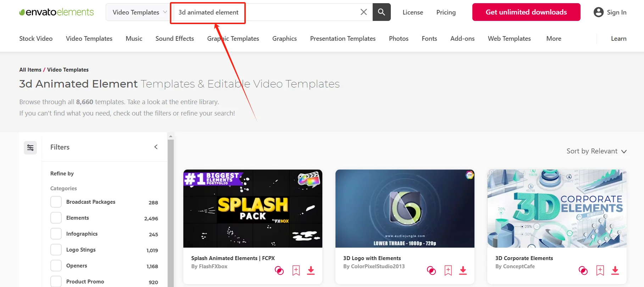The height and width of the screenshot is (287, 644).
Task: Click the License link
Action: pyautogui.click(x=413, y=12)
